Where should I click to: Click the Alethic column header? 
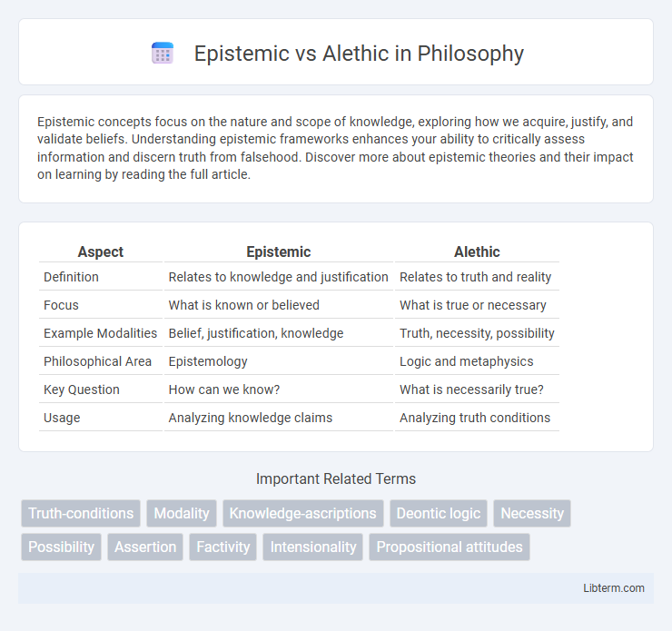pos(477,251)
